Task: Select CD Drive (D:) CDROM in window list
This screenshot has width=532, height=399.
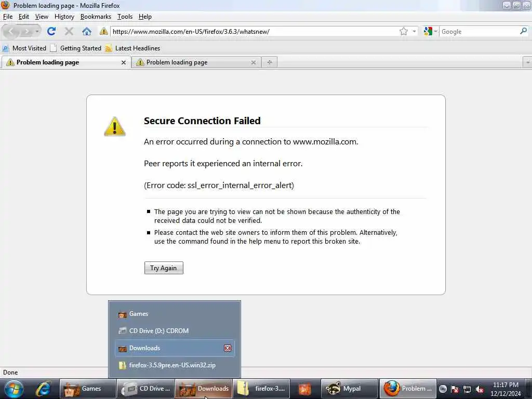Action: coord(175,331)
